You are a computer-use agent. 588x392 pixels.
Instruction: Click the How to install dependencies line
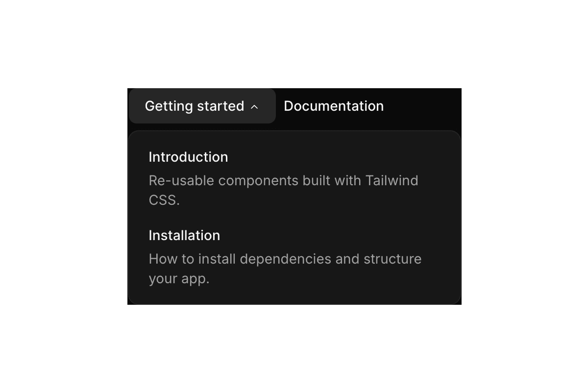click(285, 259)
